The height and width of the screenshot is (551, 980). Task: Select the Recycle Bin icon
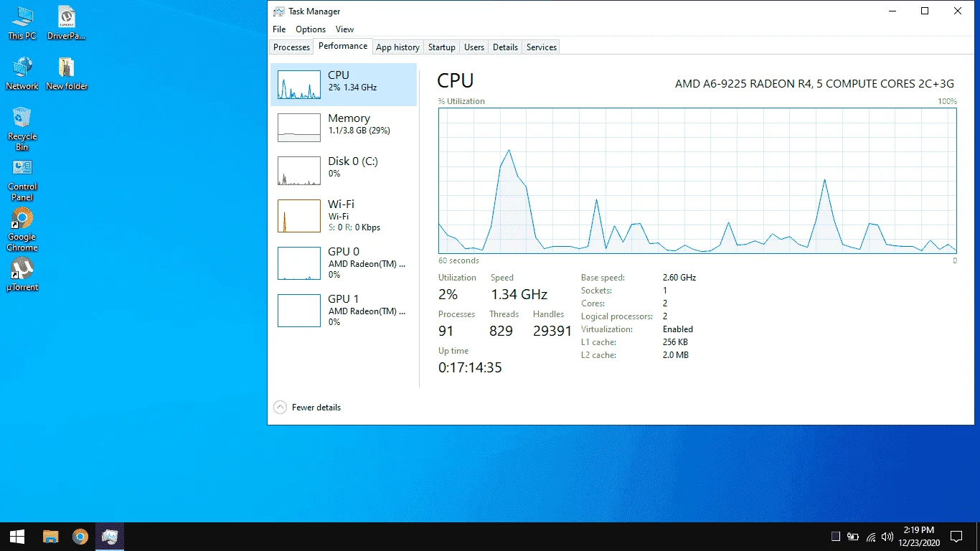point(22,129)
